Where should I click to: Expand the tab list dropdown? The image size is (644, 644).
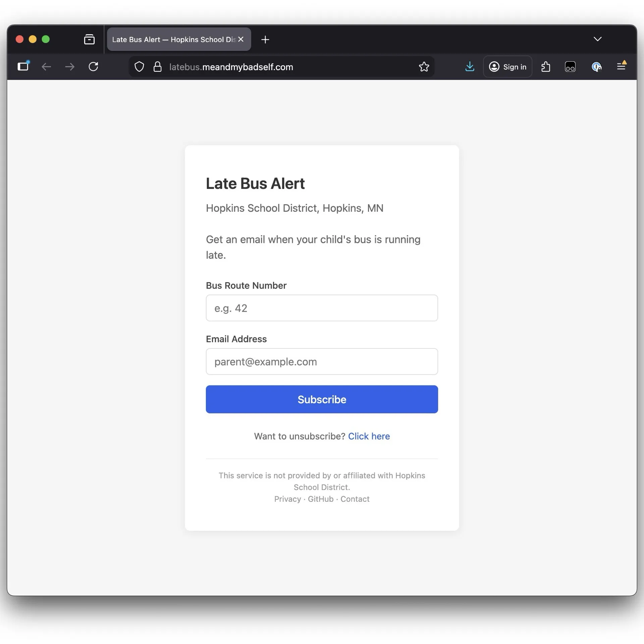pyautogui.click(x=597, y=39)
